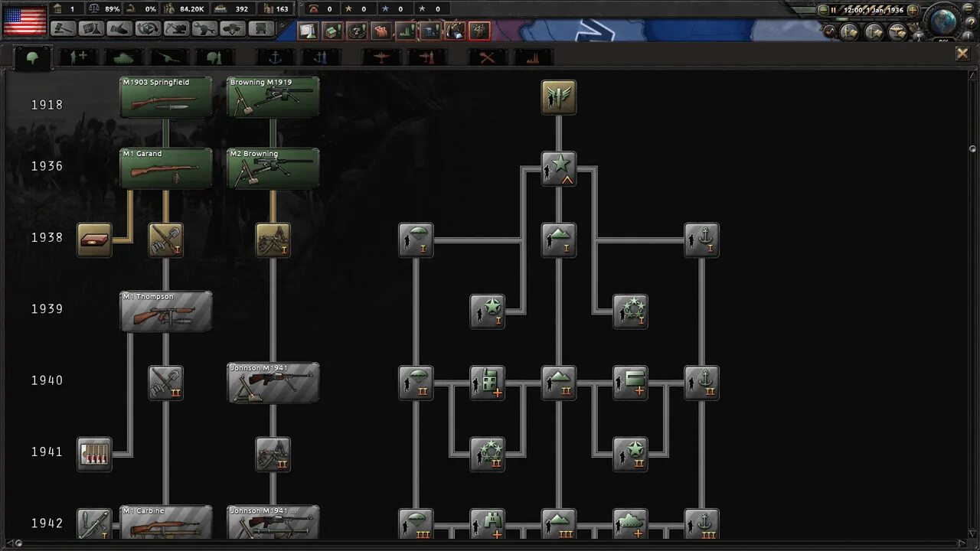Viewport: 980px width, 551px height.
Task: Click the tank plus tech icon in 1942 row
Action: 630,524
